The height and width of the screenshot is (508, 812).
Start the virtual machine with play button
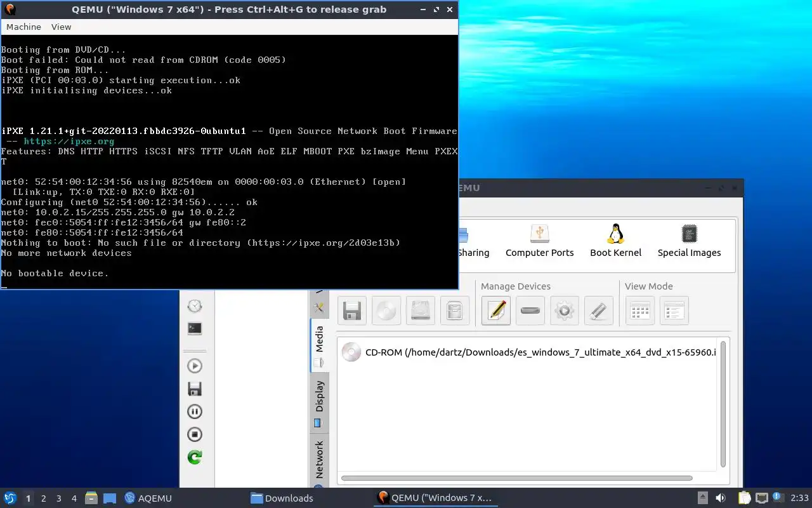click(195, 366)
